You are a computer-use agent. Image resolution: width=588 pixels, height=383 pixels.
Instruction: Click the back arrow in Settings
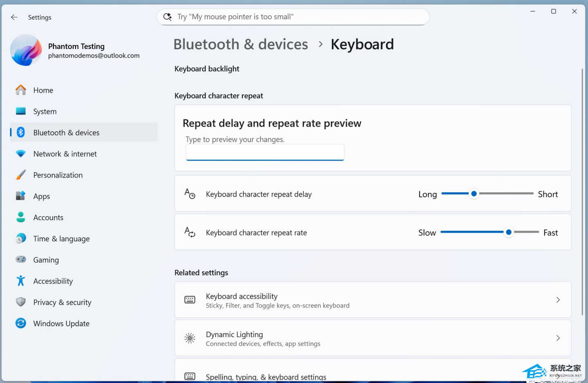pyautogui.click(x=14, y=17)
